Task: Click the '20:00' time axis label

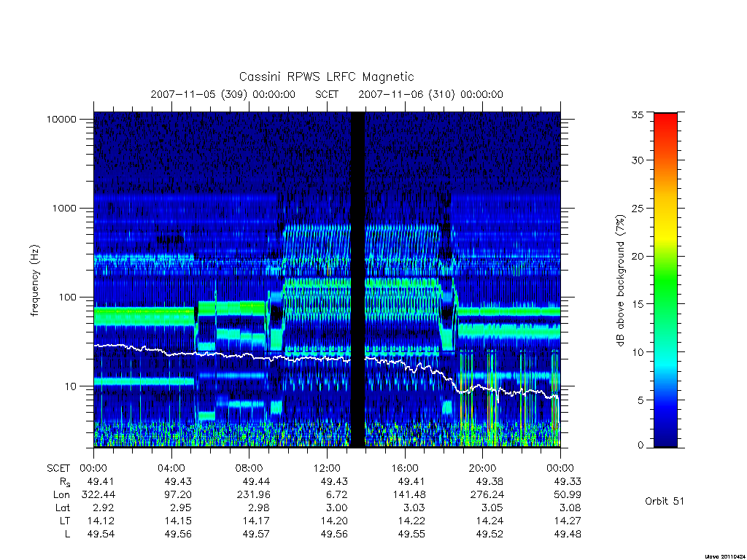Action: click(482, 468)
